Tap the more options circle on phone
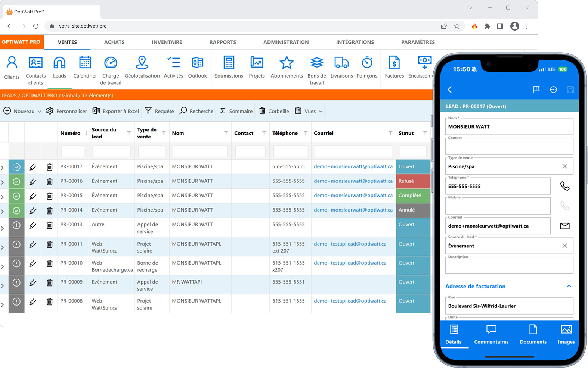588x369 pixels. (554, 90)
